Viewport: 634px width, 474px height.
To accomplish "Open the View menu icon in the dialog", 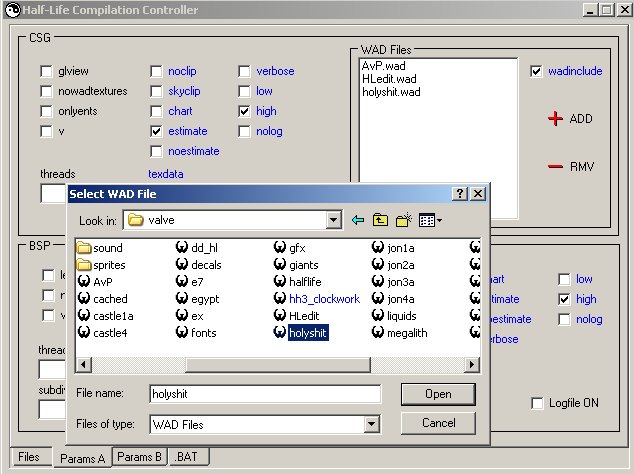I will pos(430,220).
